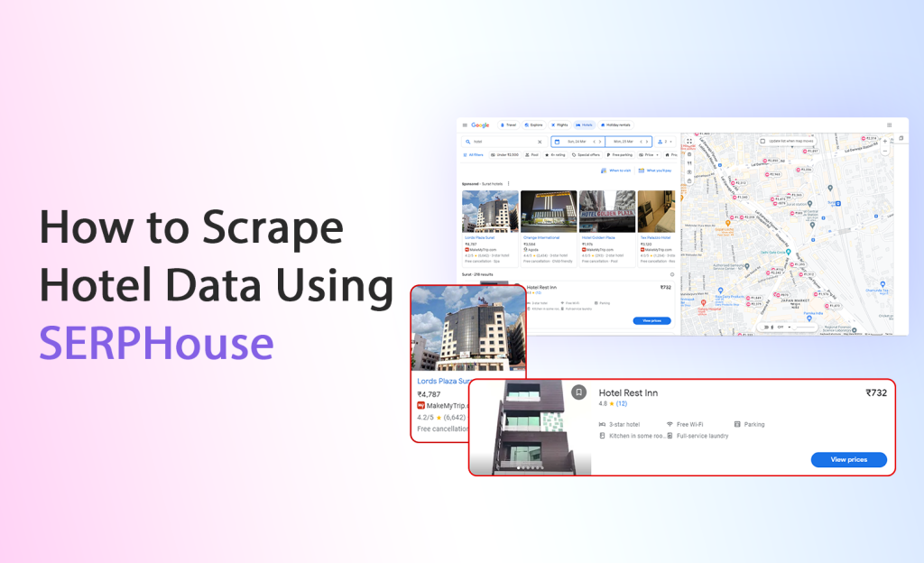Open the Orange International photo thumbnail
924x563 pixels.
tap(549, 211)
